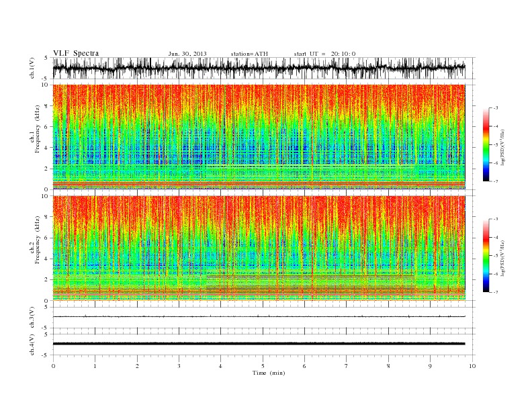Click the "0" tick on the time axis
Viewport: 532px width, 411px height.
(53, 366)
